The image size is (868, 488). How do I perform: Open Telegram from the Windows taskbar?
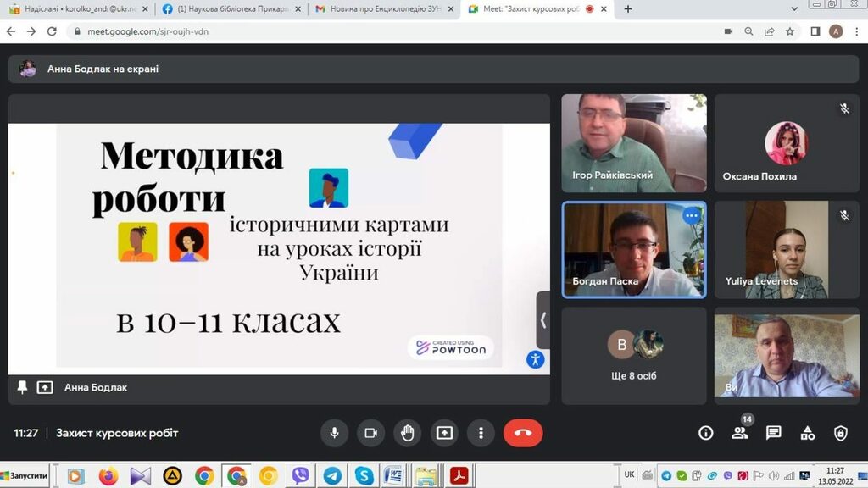[332, 476]
